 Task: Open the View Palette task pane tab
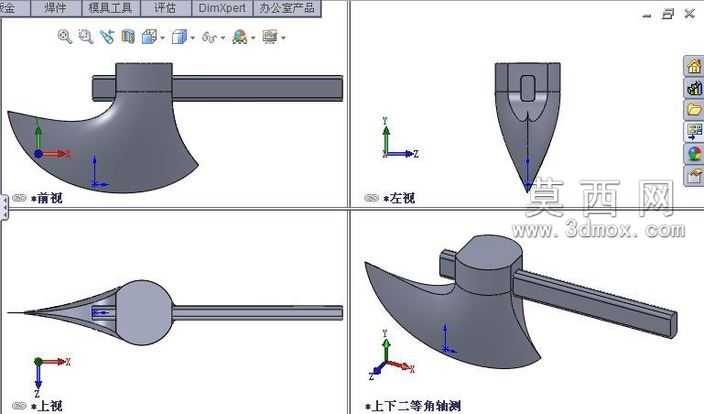click(x=694, y=132)
